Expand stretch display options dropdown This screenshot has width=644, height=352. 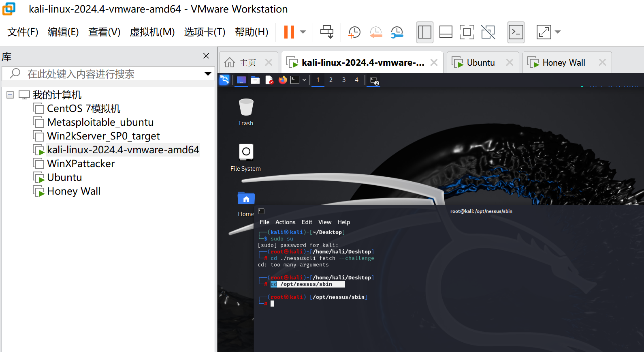coord(558,32)
